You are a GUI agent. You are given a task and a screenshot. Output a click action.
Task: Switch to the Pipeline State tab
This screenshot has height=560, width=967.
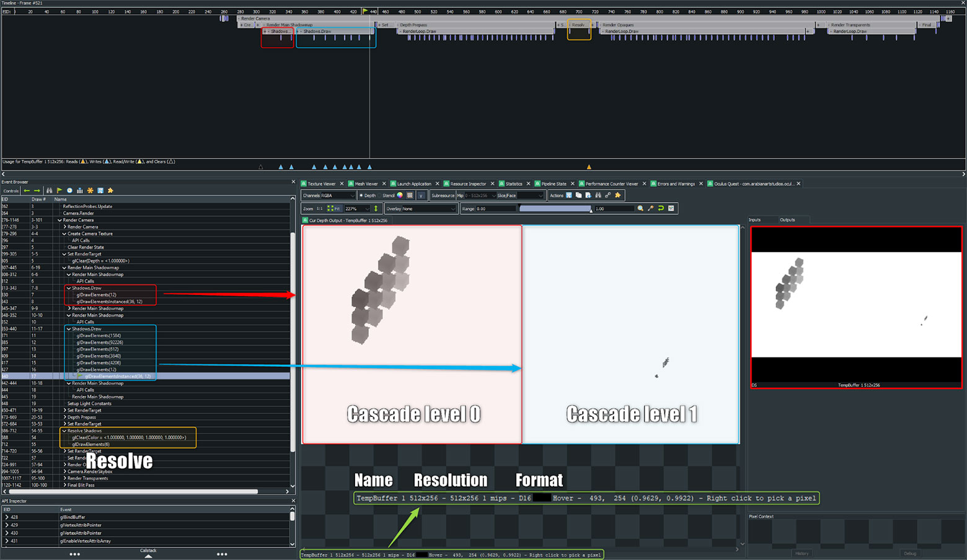click(553, 184)
